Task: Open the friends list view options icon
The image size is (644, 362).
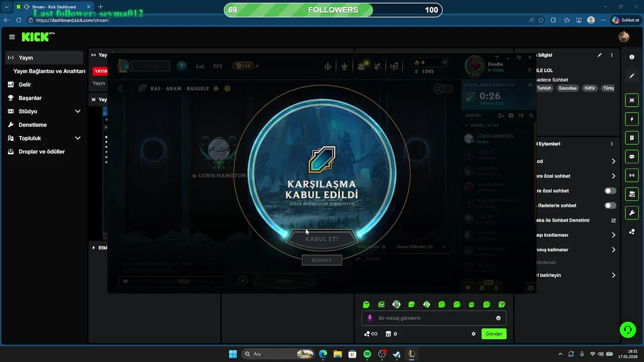Action: (x=521, y=115)
